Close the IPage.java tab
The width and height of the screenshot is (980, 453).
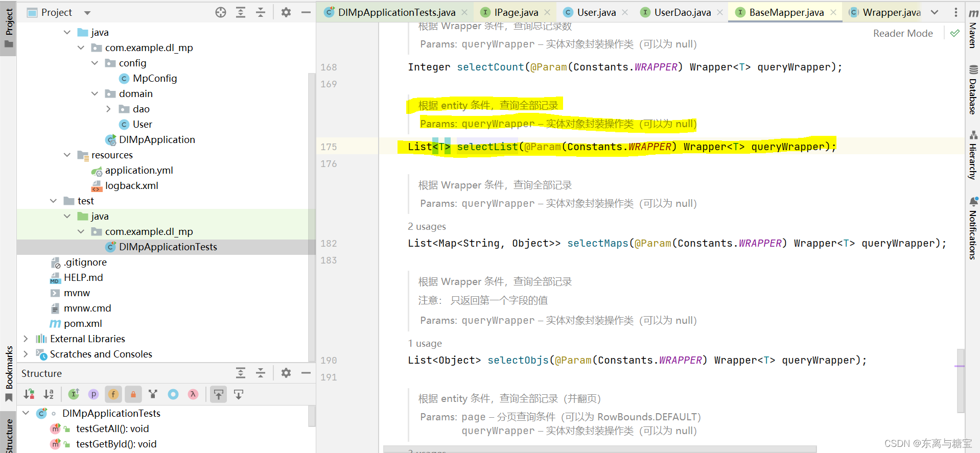[x=547, y=12]
